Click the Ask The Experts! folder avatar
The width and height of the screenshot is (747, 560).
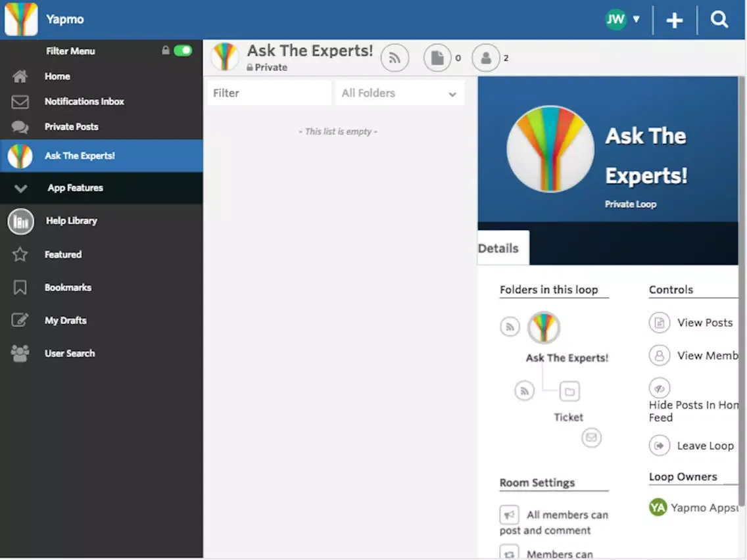point(544,327)
